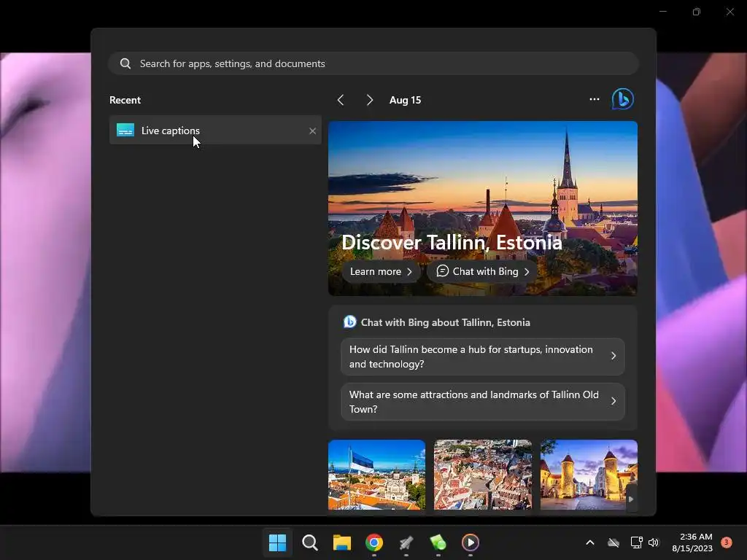Click the next-arrow on the thumbnail carousel

(x=631, y=499)
